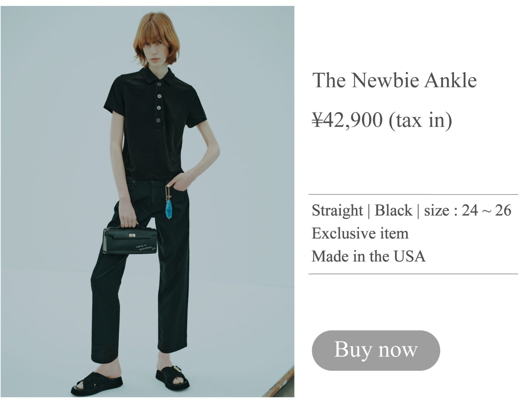Click the Exclusive item text
This screenshot has height=403, width=532.
(x=360, y=234)
